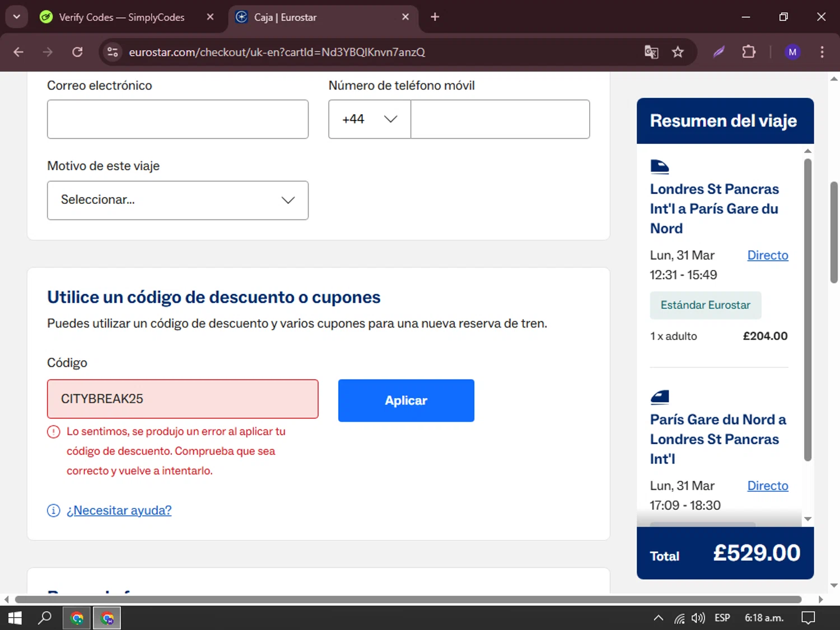Click the trip summary scroll down arrow

pos(808,519)
